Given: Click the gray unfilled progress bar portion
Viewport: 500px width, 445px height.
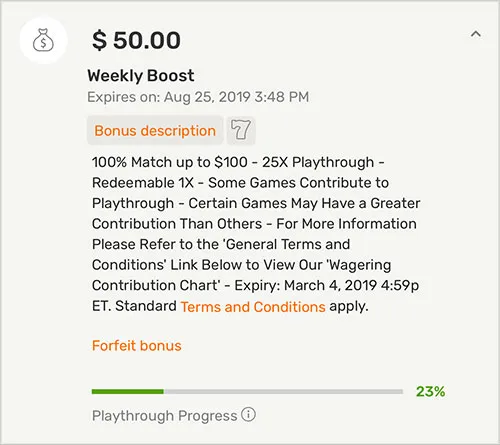Looking at the screenshot, I should 283,392.
